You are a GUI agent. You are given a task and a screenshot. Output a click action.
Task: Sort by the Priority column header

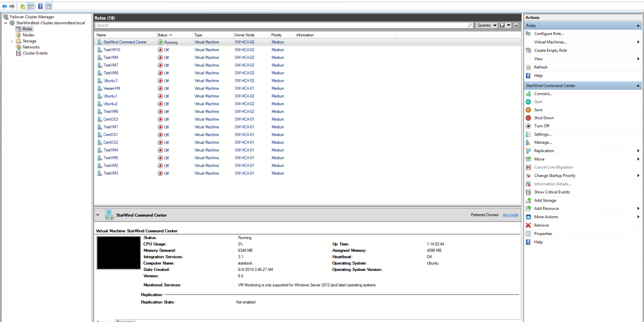(x=282, y=35)
